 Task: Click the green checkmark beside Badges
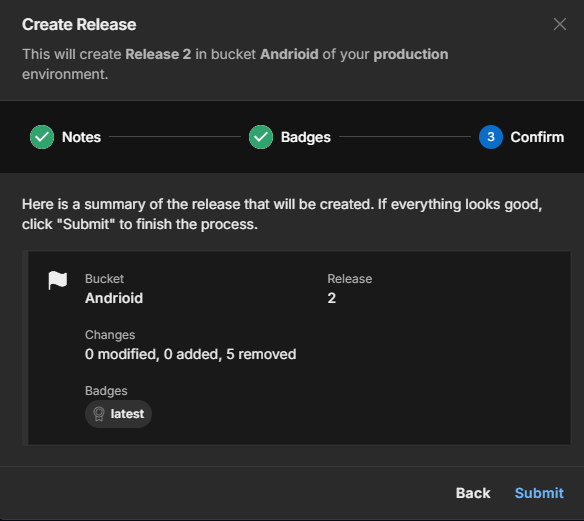tap(261, 137)
